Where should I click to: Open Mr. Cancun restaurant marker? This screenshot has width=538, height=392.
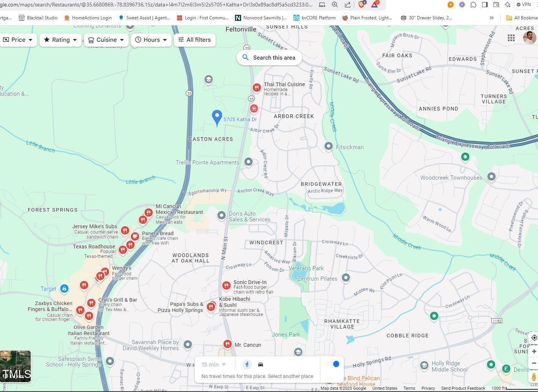tap(227, 344)
